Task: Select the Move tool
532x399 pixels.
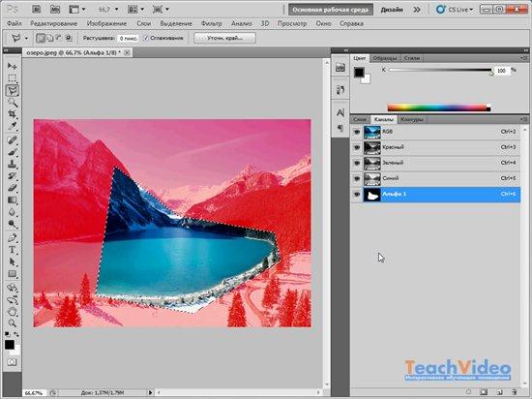Action: 13,65
